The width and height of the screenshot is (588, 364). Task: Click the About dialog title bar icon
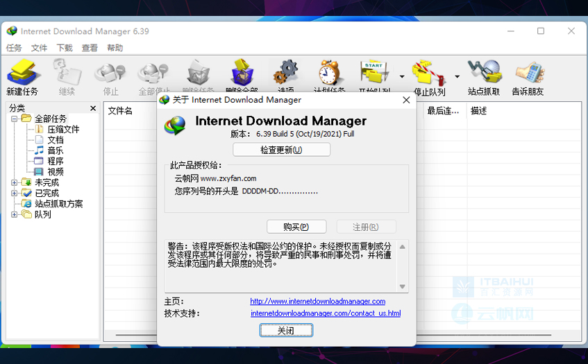tap(165, 100)
